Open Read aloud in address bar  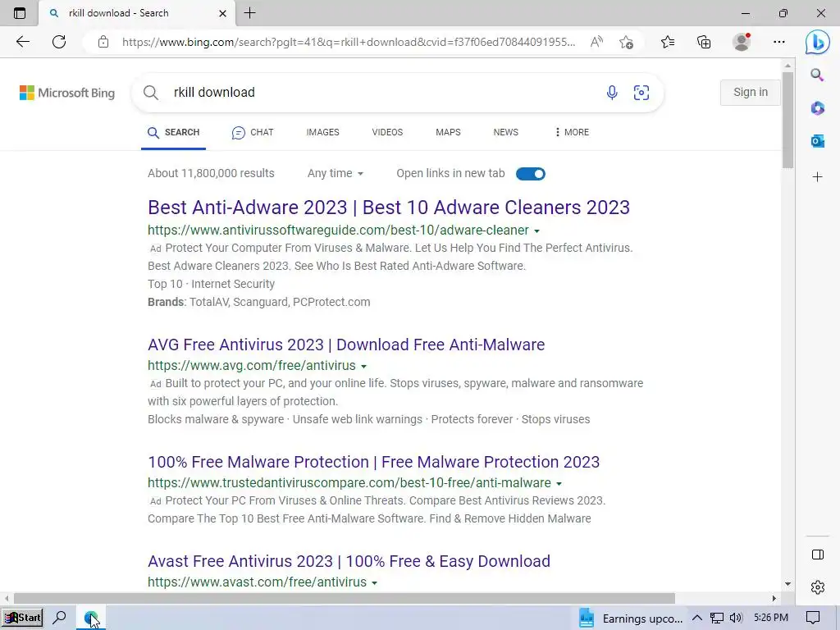[x=596, y=42]
